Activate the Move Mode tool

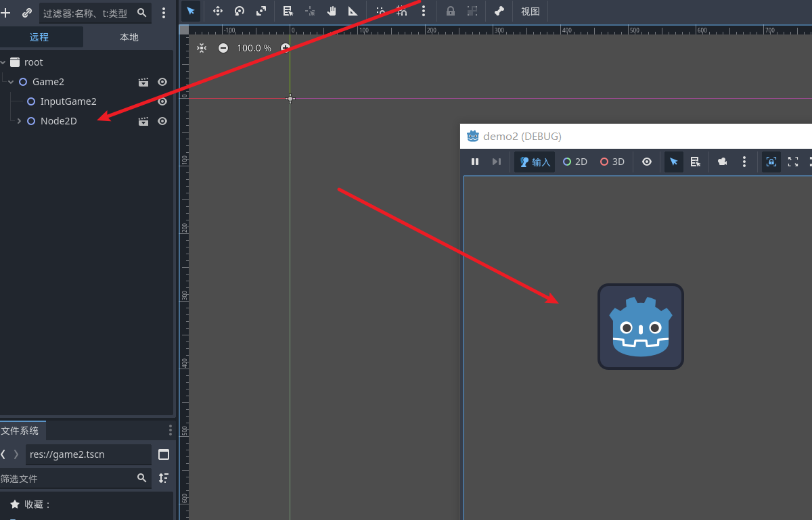(218, 11)
